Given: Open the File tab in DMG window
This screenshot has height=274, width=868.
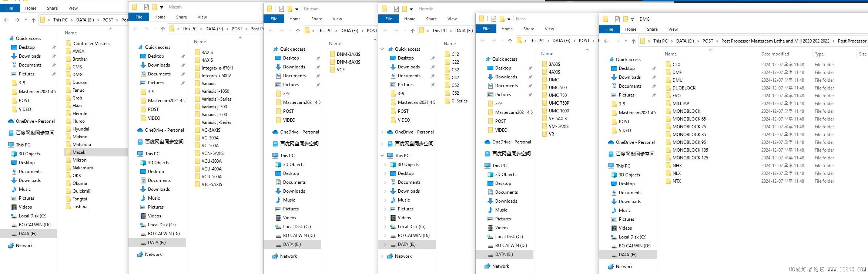Looking at the screenshot, I should pos(610,29).
